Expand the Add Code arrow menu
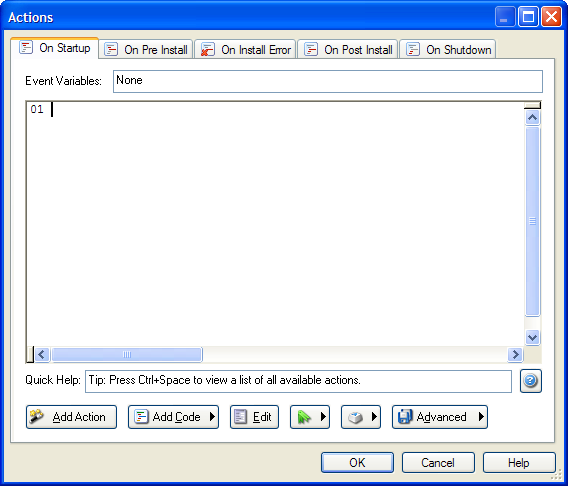The image size is (568, 486). tap(213, 417)
